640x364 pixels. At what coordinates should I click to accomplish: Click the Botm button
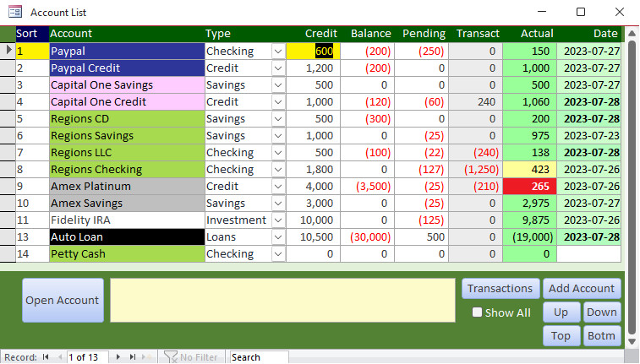coord(602,336)
